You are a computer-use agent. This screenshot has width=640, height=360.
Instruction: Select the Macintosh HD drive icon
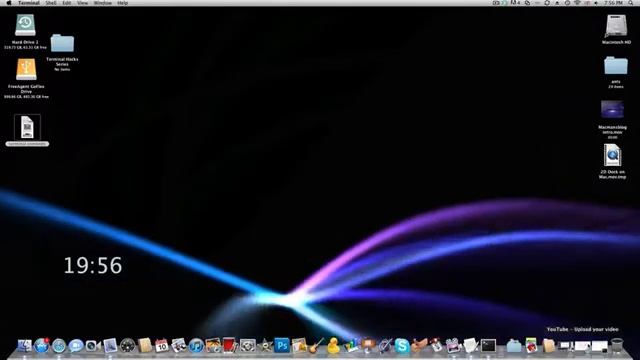point(616,26)
